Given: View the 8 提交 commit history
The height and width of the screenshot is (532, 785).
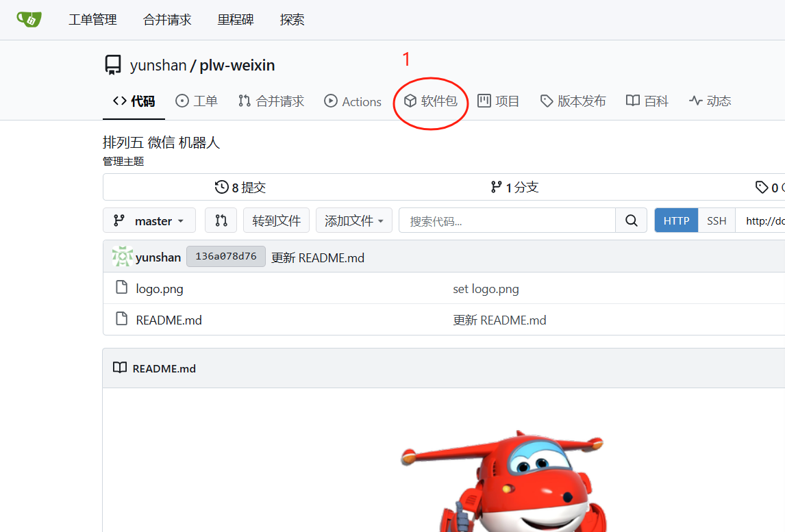Looking at the screenshot, I should 240,187.
